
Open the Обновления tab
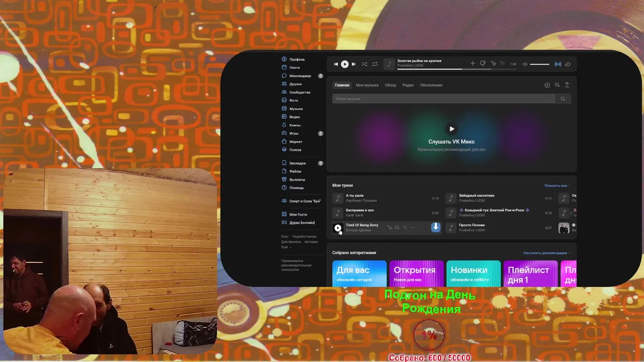(431, 85)
